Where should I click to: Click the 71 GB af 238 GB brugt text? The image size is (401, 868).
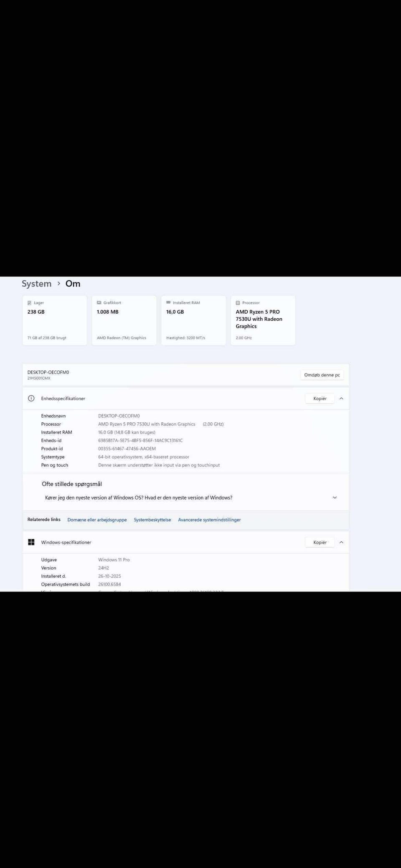[47, 338]
